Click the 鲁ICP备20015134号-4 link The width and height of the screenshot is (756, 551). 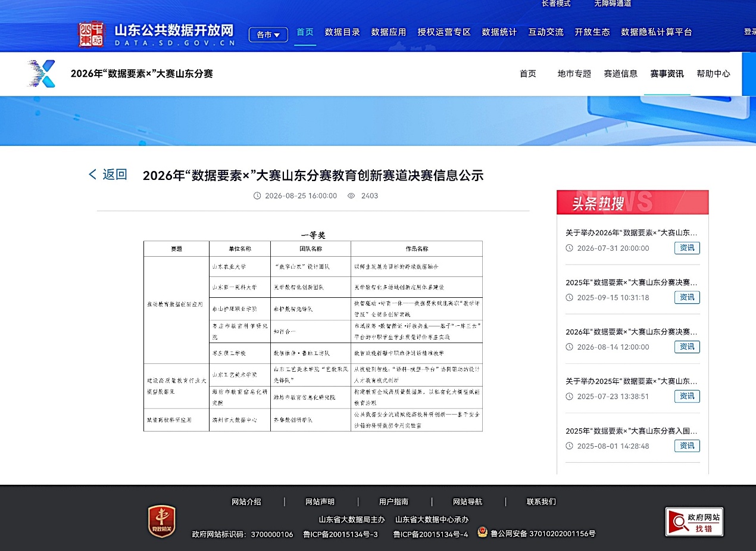[x=431, y=534]
